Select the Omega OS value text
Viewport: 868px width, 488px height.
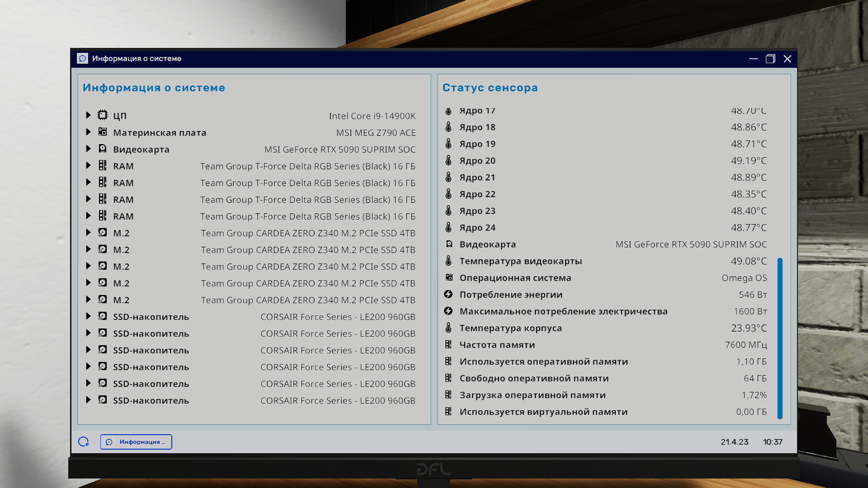(x=744, y=278)
